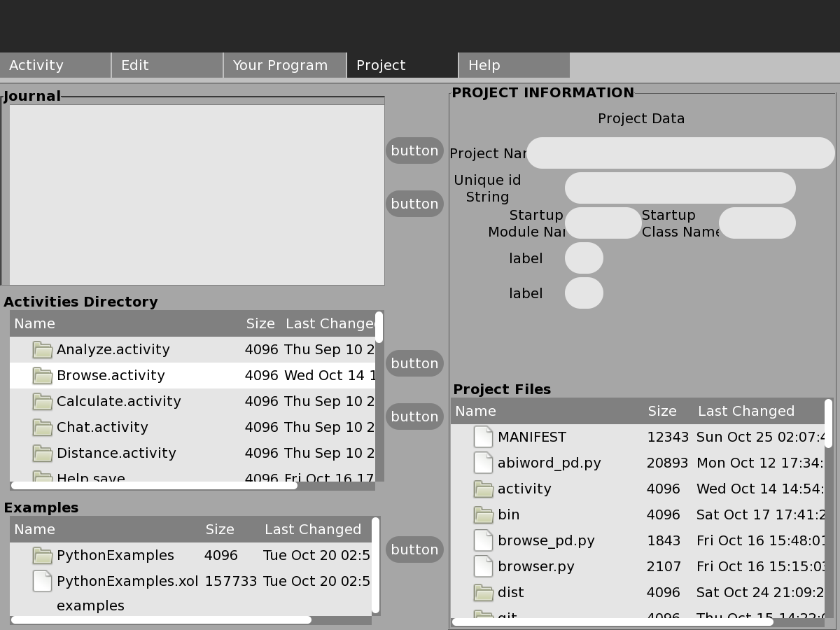The width and height of the screenshot is (840, 630).
Task: Click the Activities Directory horizontal scrollbar
Action: 154,485
